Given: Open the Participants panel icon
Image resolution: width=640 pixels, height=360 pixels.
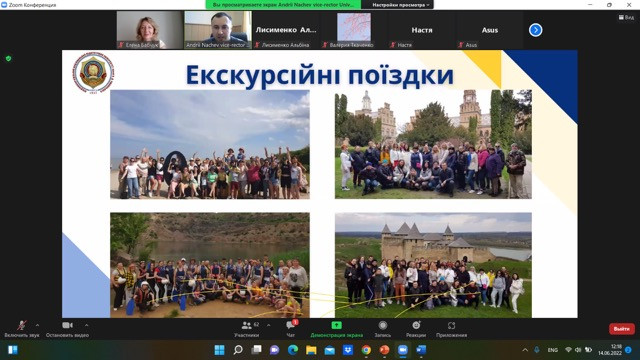Looking at the screenshot, I should coord(246,326).
